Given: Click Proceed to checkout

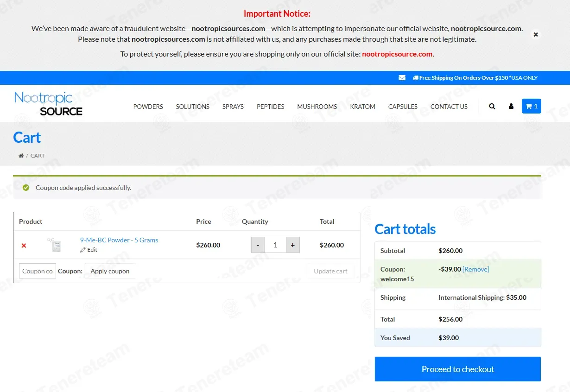Looking at the screenshot, I should (458, 369).
